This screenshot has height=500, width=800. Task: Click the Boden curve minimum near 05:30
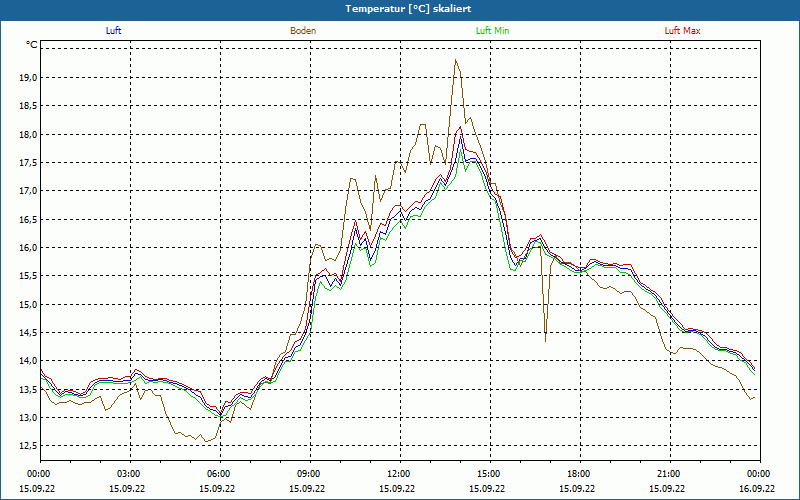(x=206, y=441)
